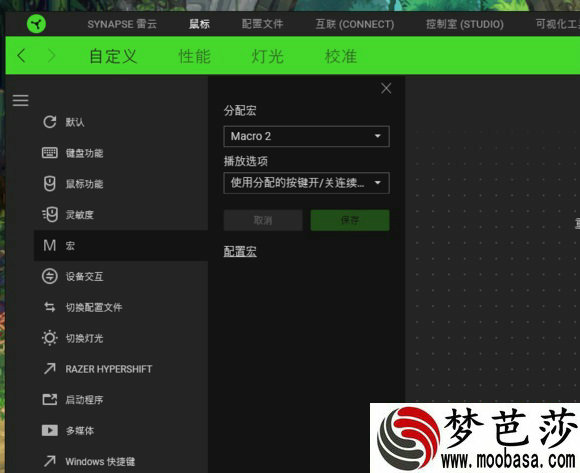580x473 pixels.
Task: Select the 自定义 sub-tab
Action: [x=113, y=56]
